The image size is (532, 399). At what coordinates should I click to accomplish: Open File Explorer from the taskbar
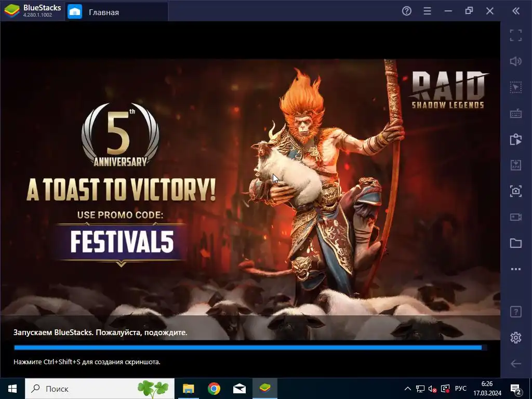(188, 389)
